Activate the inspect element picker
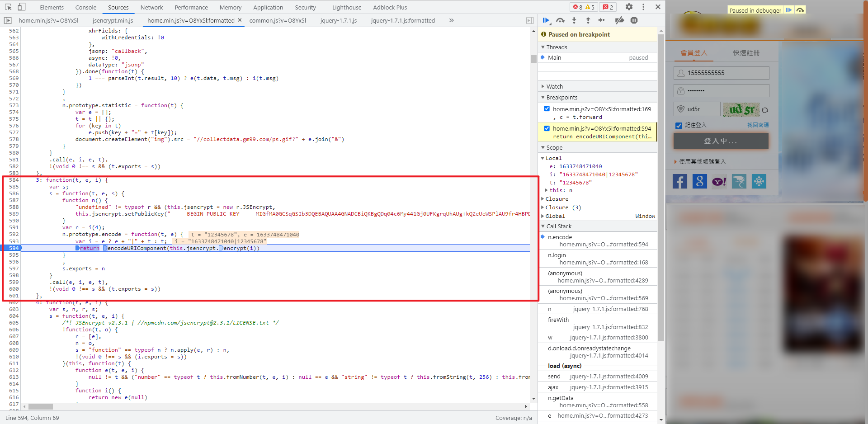Viewport: 868px width, 424px height. coord(8,7)
